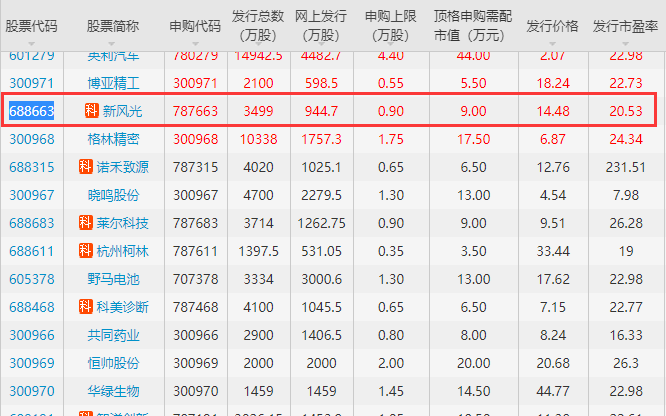The width and height of the screenshot is (666, 416).
Task: Click issue price 33.44
Action: pyautogui.click(x=553, y=252)
